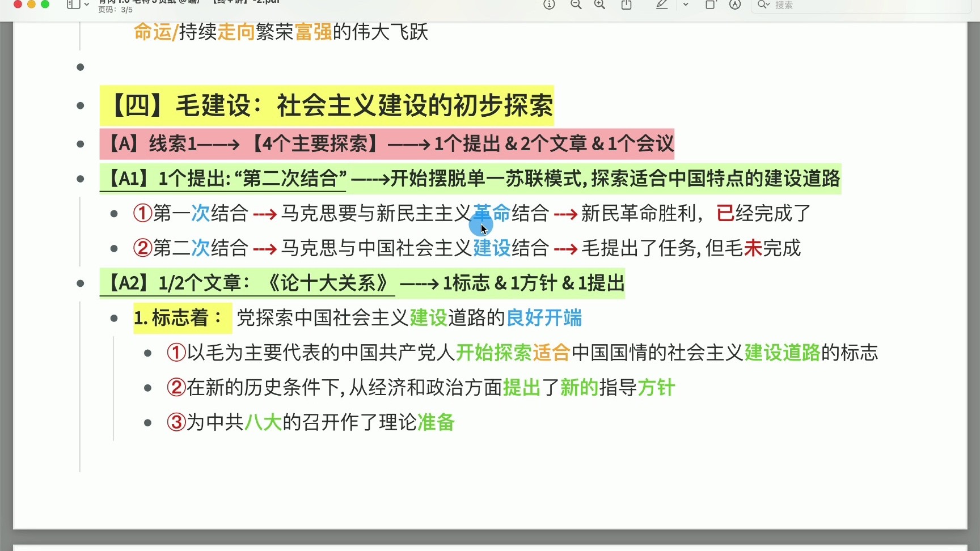Click the green line 【A2】1/2个文章
This screenshot has height=551, width=980.
pyautogui.click(x=362, y=283)
